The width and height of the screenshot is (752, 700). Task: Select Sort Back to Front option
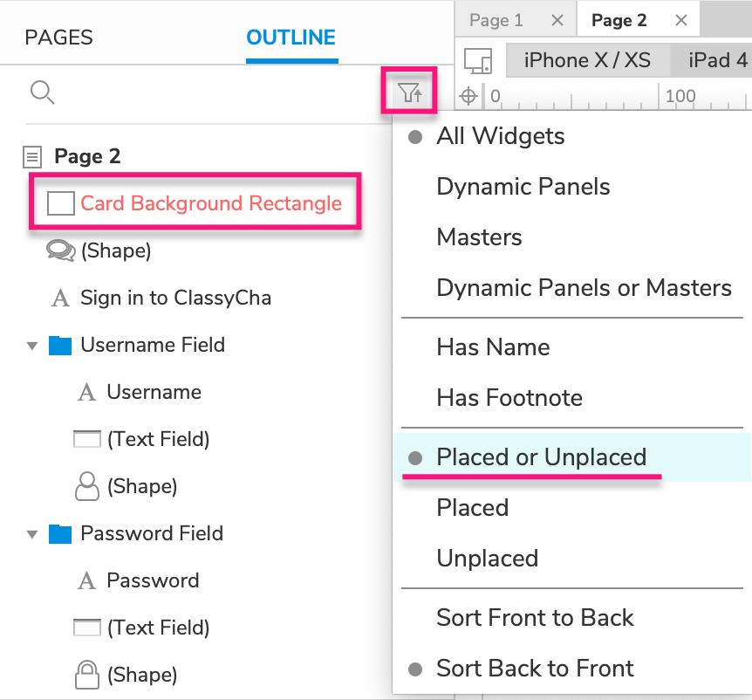pos(535,669)
